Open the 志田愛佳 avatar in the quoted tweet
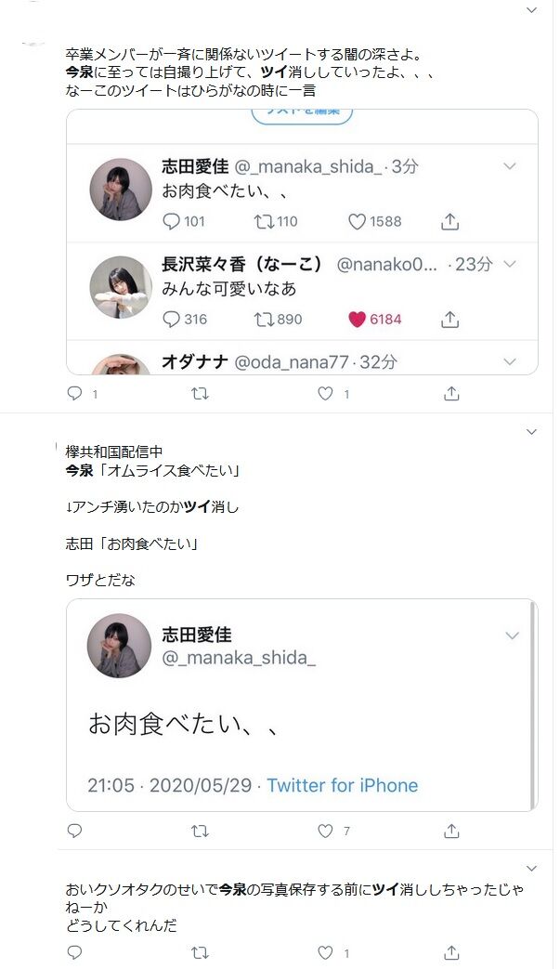560x969 pixels. [119, 646]
